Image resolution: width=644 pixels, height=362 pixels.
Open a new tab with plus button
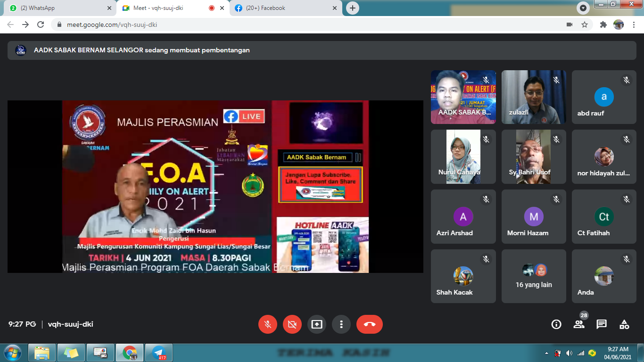click(x=352, y=8)
